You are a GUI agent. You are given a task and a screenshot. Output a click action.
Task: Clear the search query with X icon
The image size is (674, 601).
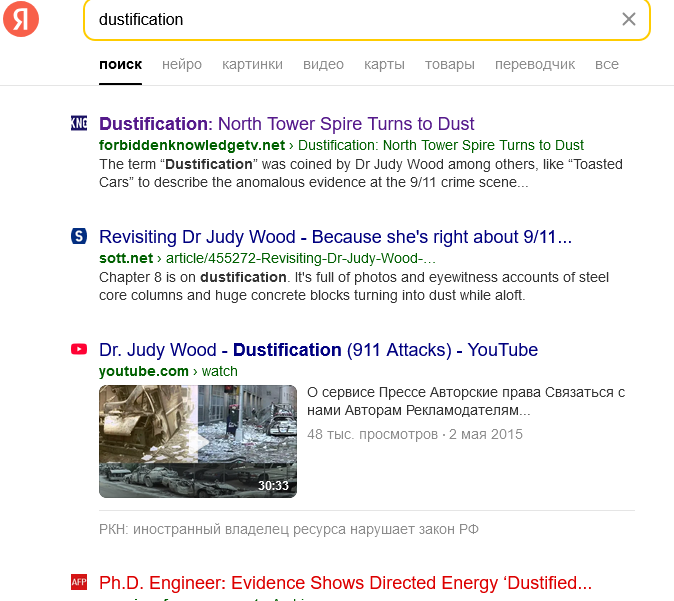628,19
